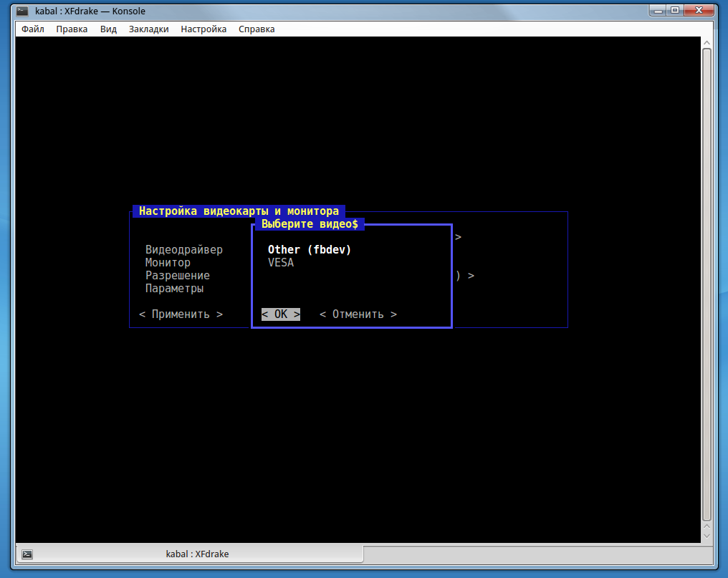
Task: Open the Правка menu
Action: pyautogui.click(x=72, y=29)
